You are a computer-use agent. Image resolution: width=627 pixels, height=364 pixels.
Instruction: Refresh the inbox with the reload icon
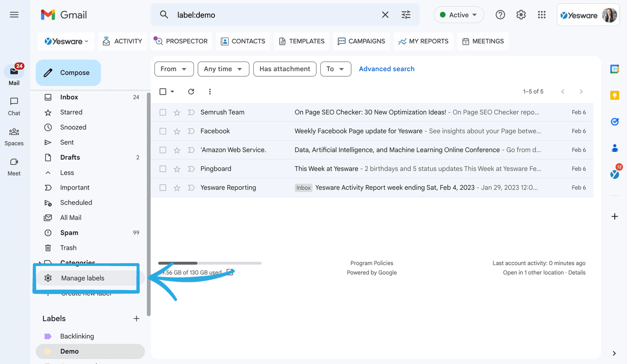pos(191,92)
